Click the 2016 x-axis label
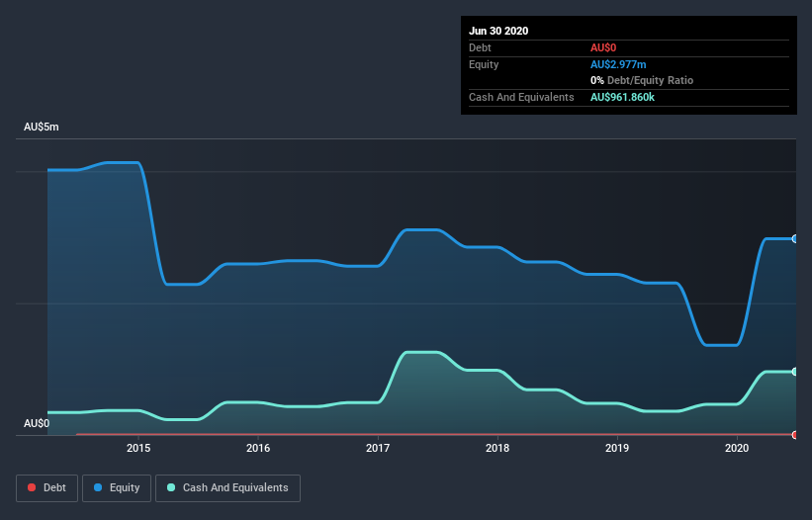This screenshot has width=812, height=520. click(x=258, y=448)
